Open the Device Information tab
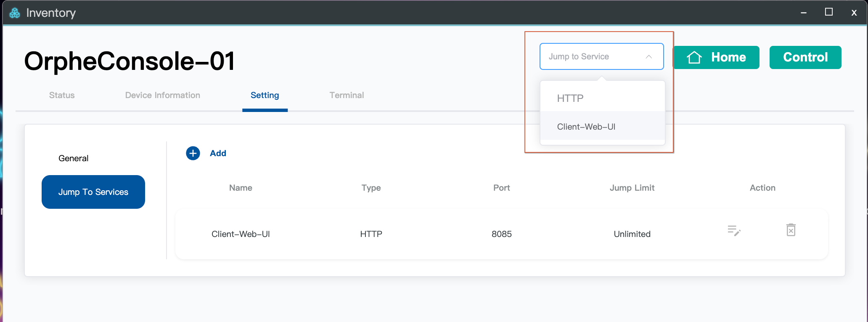The width and height of the screenshot is (868, 322). (162, 95)
